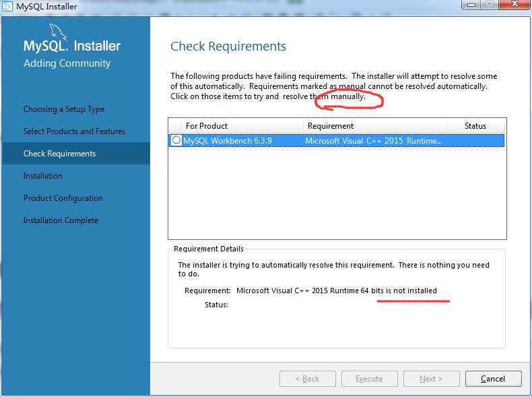The image size is (532, 397).
Task: Click the 'Requirement:' label in details
Action: tap(207, 291)
